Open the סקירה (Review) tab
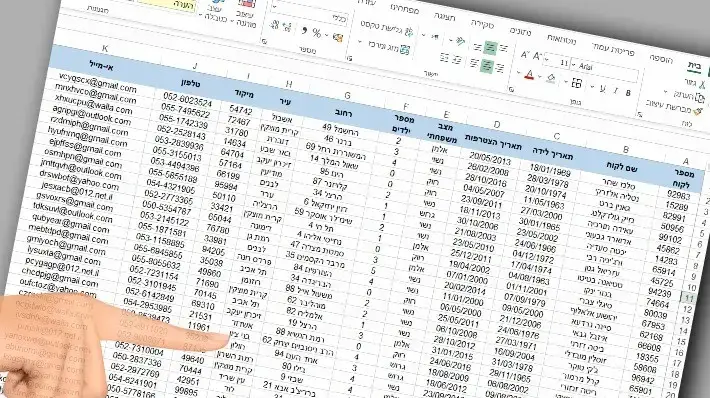710x398 pixels. click(482, 24)
